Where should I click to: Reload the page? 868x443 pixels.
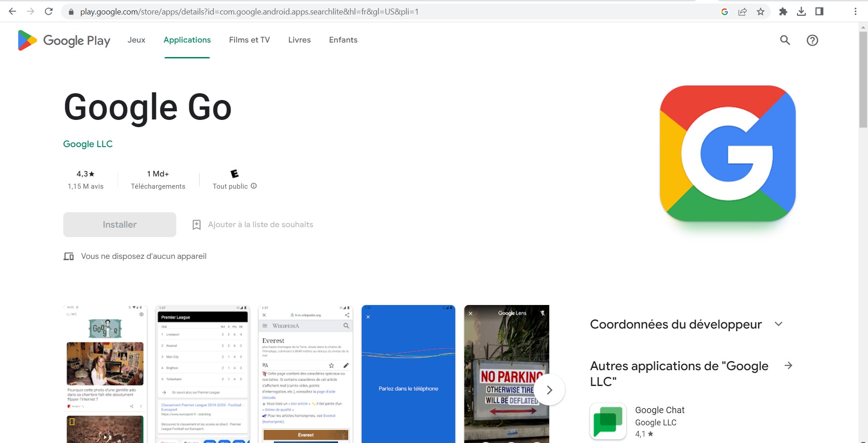click(x=49, y=12)
